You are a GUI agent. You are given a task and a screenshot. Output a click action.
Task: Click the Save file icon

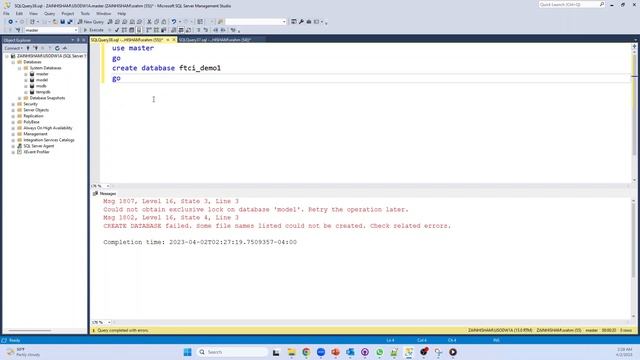(62, 22)
